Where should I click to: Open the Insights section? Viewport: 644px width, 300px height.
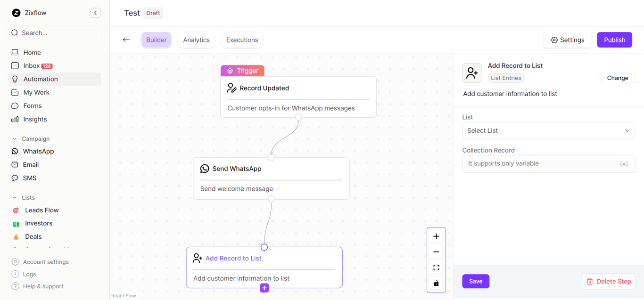pos(34,119)
